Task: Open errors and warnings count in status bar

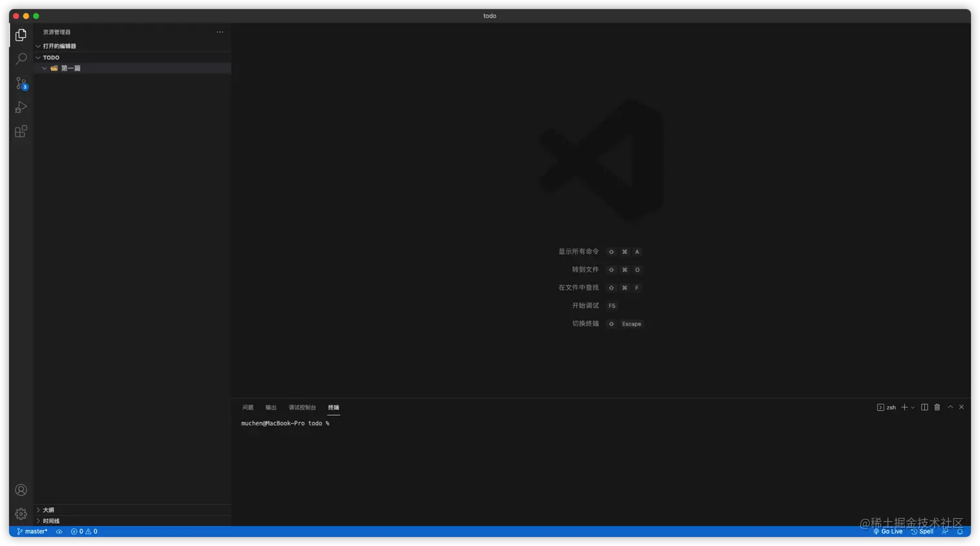Action: coord(84,532)
